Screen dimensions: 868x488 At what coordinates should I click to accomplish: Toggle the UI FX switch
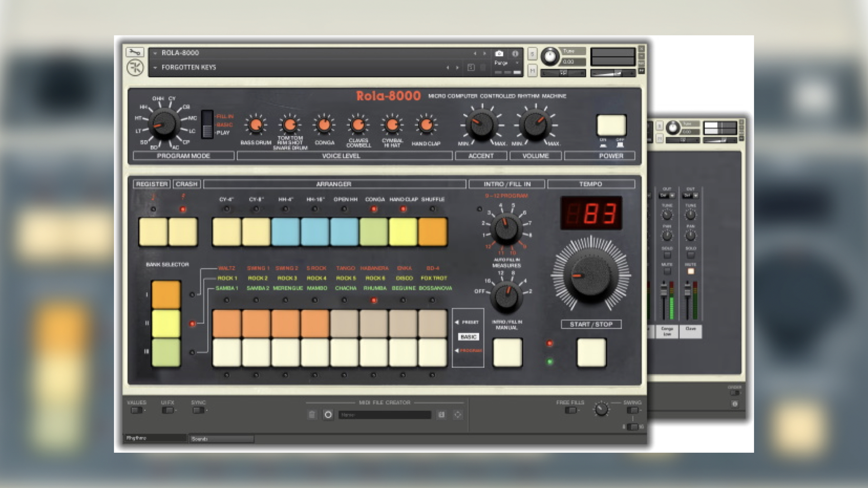(168, 410)
